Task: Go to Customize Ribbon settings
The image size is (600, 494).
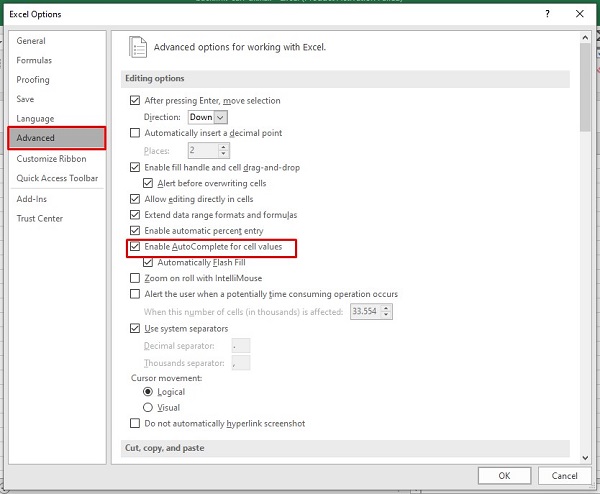Action: (51, 159)
